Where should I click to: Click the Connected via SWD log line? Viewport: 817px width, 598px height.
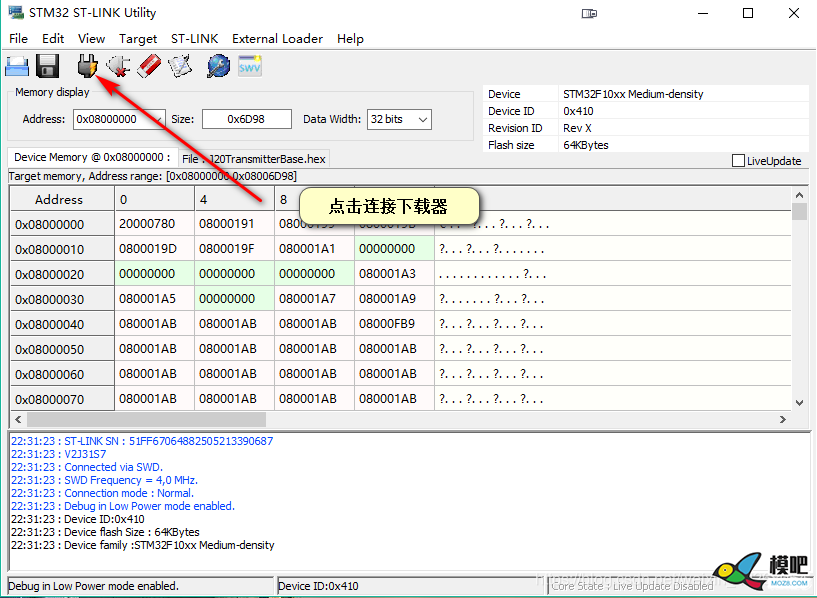87,467
